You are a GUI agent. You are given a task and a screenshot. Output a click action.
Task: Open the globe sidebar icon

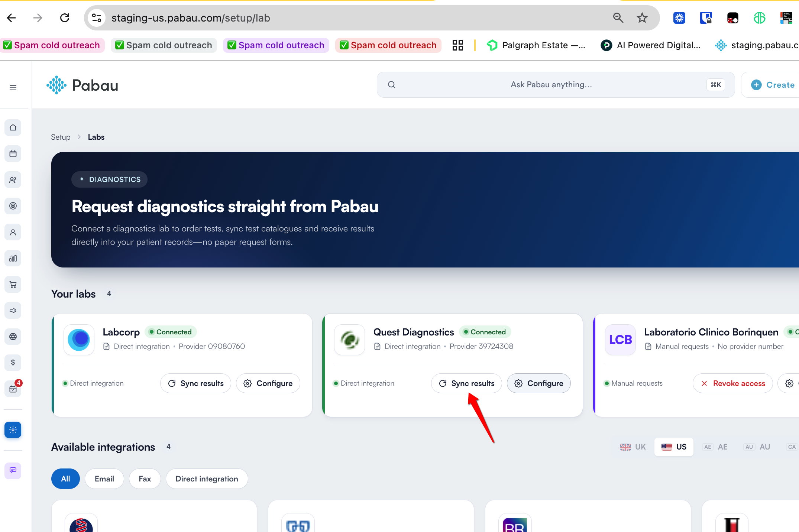click(13, 337)
